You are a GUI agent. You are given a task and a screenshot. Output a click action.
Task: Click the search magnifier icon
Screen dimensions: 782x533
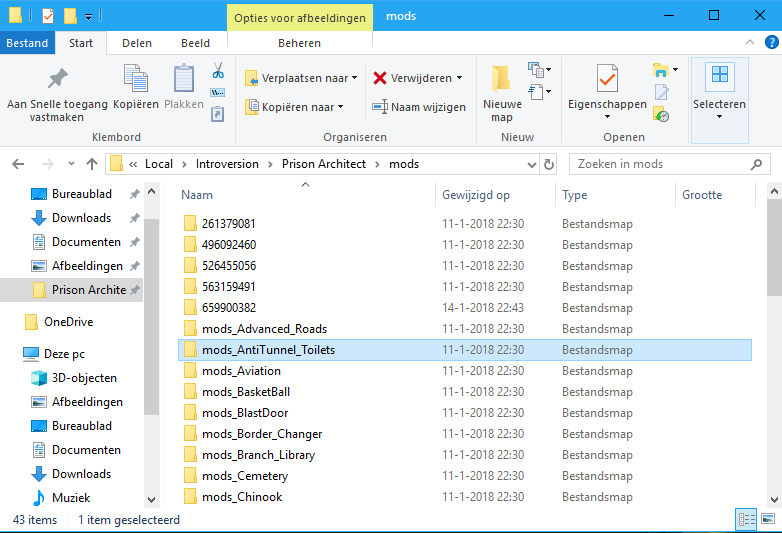757,164
